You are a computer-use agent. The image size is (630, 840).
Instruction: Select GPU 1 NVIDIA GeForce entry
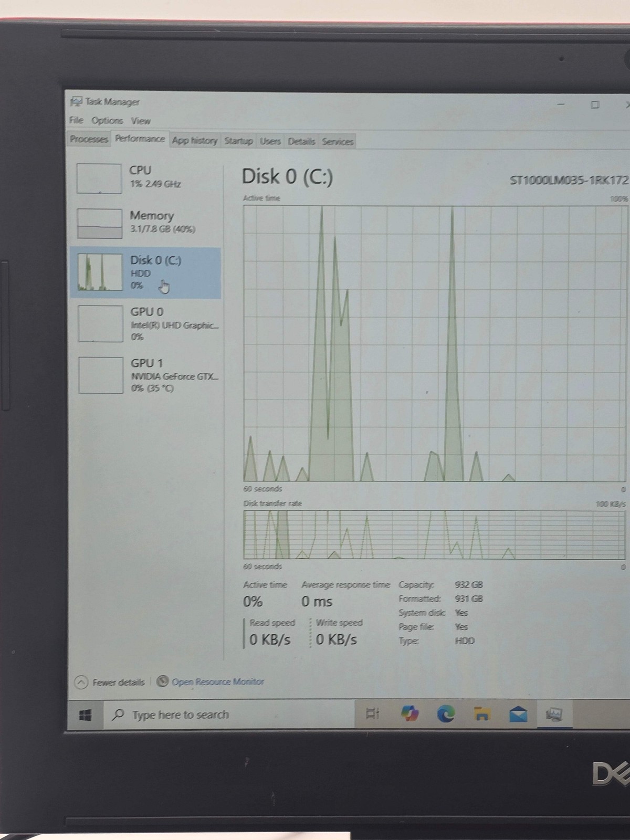[146, 375]
